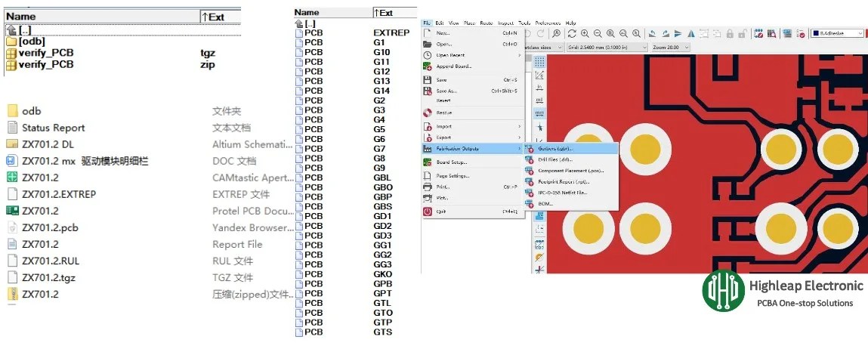
Task: Open the Grid 2.5400 mm dropdown
Action: [x=607, y=47]
